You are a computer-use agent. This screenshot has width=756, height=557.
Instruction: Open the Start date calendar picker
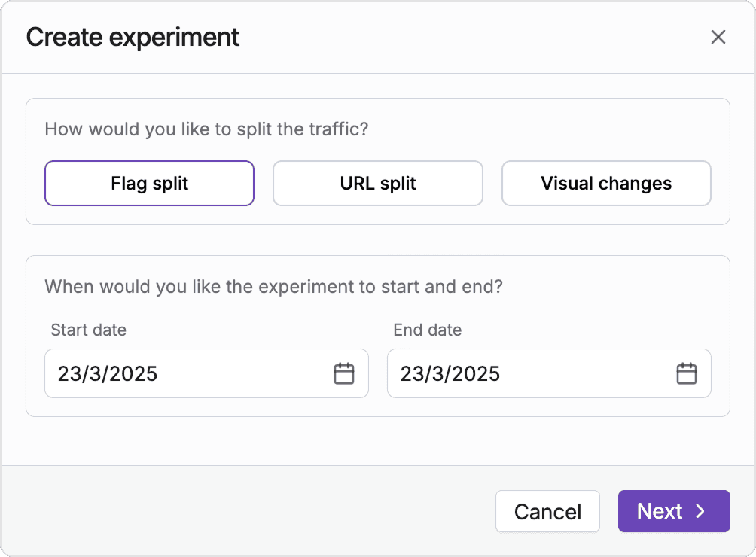[344, 373]
